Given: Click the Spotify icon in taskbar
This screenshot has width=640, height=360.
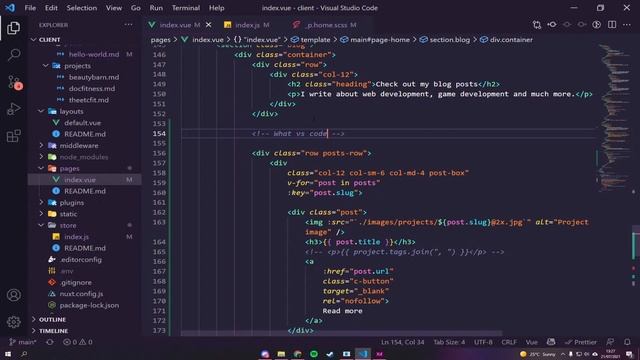Looking at the screenshot, I should tap(314, 354).
